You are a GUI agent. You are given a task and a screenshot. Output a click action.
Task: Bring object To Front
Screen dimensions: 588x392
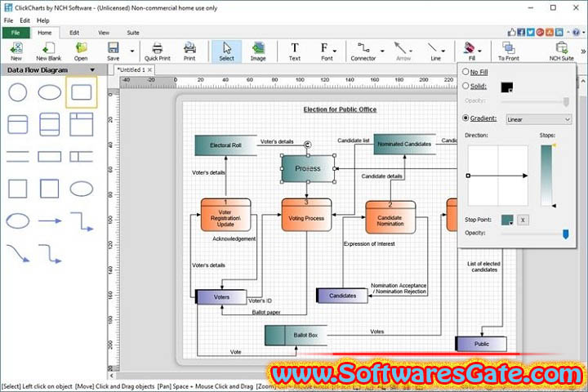(509, 51)
